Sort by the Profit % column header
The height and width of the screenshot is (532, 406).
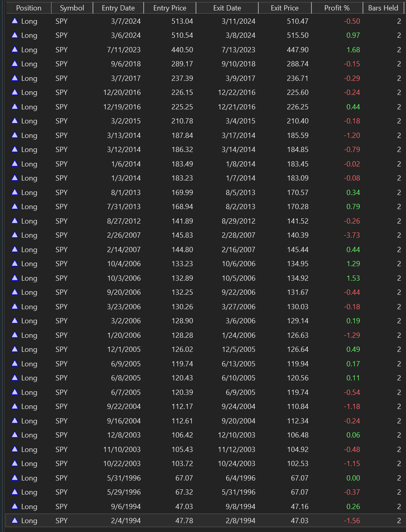click(x=337, y=8)
